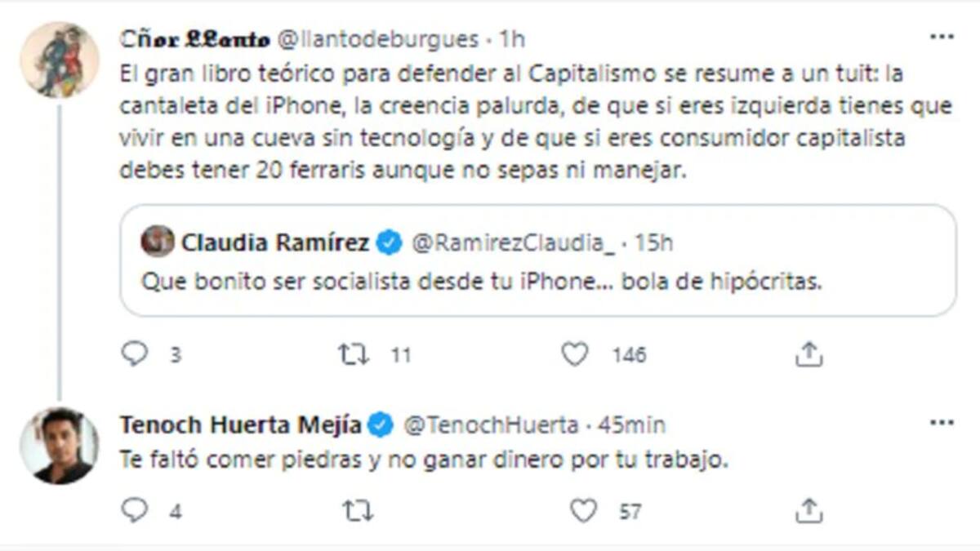
Task: Share Tenoch Huerta's reply
Action: coord(808,511)
